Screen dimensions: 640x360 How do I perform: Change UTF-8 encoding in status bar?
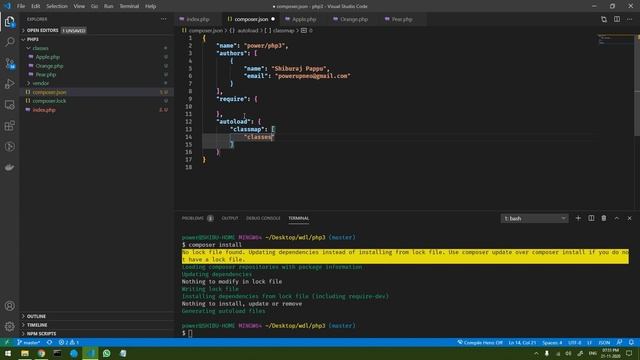pos(574,342)
